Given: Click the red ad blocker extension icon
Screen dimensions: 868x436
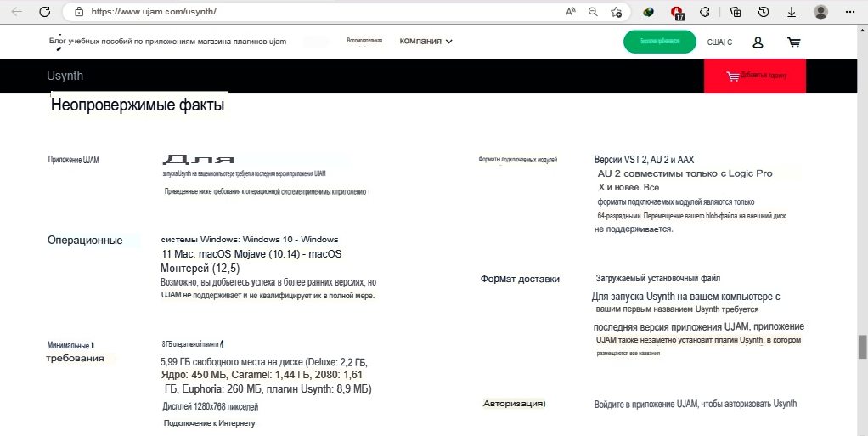Looking at the screenshot, I should (677, 12).
